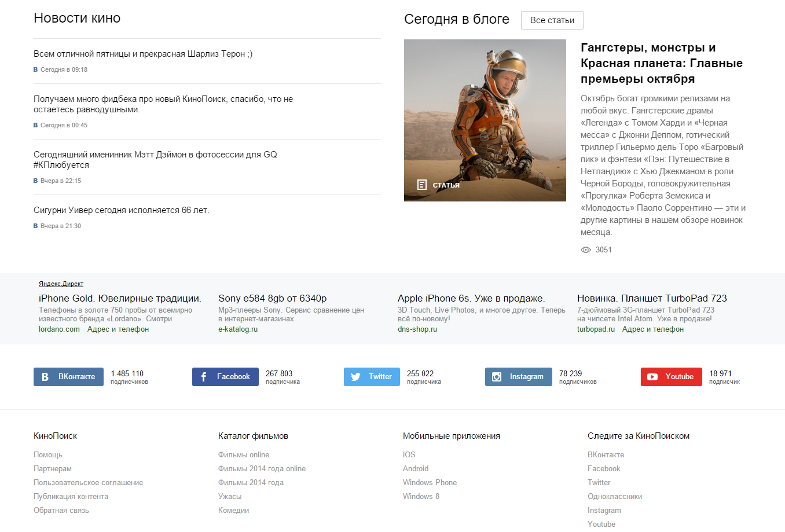785x532 pixels.
Task: Click the 'Мобильные приложения' footer heading
Action: 452,436
